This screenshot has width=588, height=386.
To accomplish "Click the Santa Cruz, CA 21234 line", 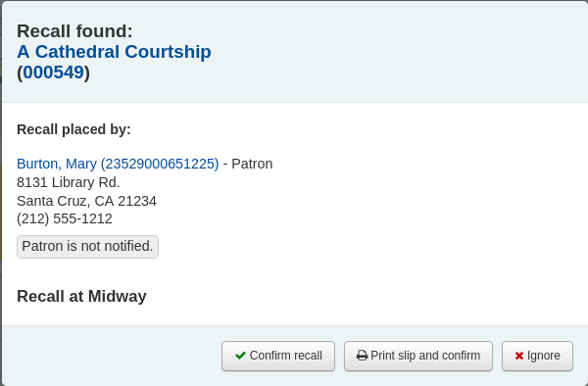I will tap(86, 201).
